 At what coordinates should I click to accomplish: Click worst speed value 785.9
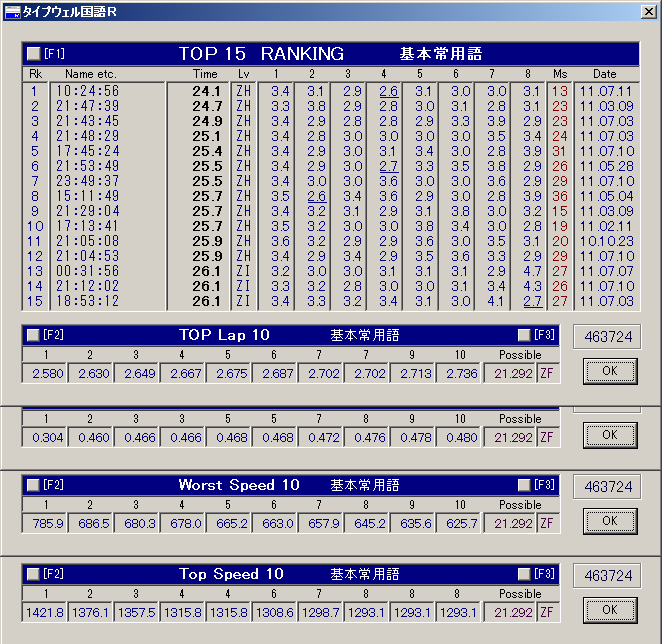tap(47, 524)
